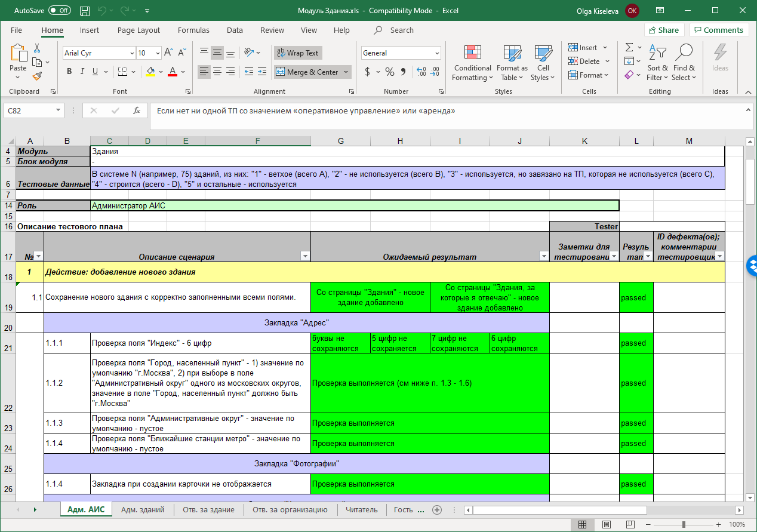Image resolution: width=757 pixels, height=532 pixels.
Task: Click the Format Painter brush icon
Action: click(37, 76)
